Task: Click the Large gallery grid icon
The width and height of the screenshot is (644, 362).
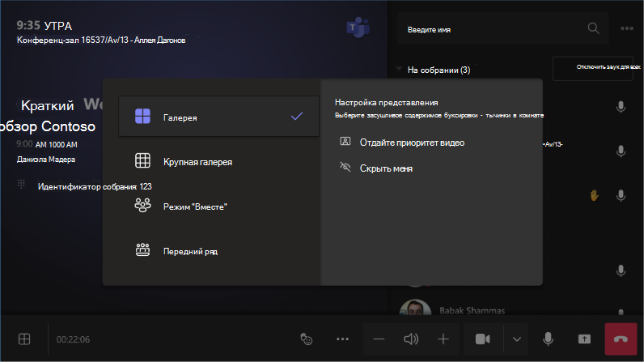Action: [x=142, y=160]
